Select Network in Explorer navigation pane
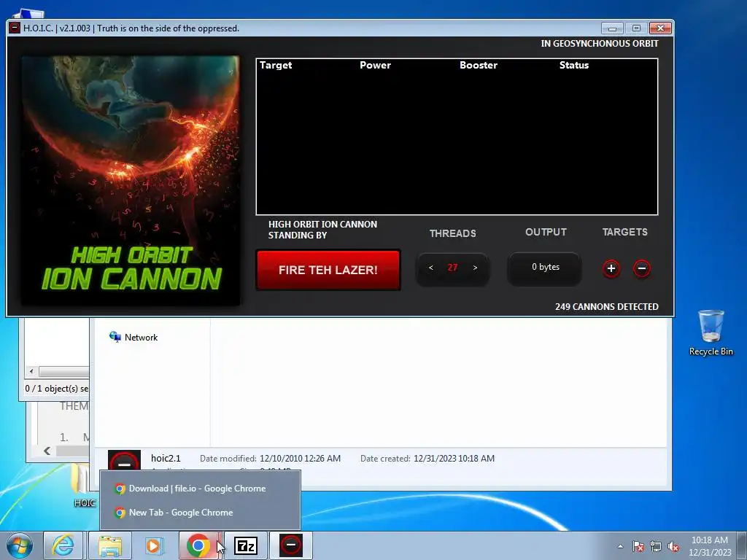Viewport: 747px width, 560px height. [x=134, y=337]
